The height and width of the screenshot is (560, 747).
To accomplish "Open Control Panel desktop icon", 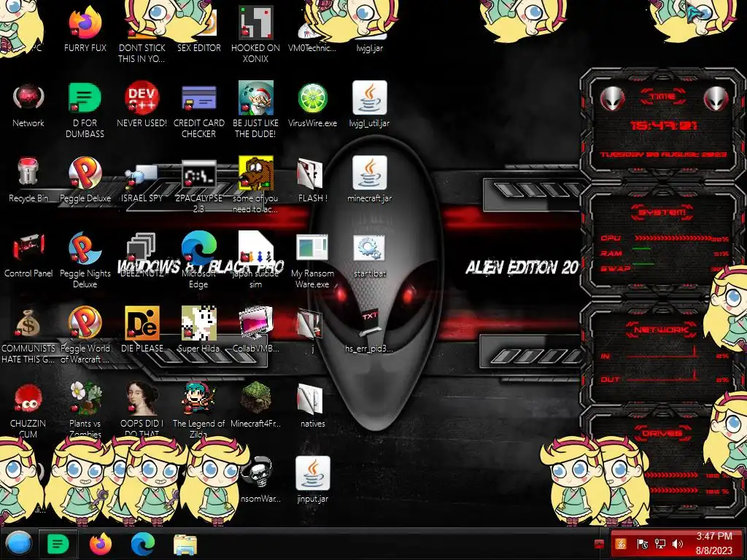I will click(28, 248).
